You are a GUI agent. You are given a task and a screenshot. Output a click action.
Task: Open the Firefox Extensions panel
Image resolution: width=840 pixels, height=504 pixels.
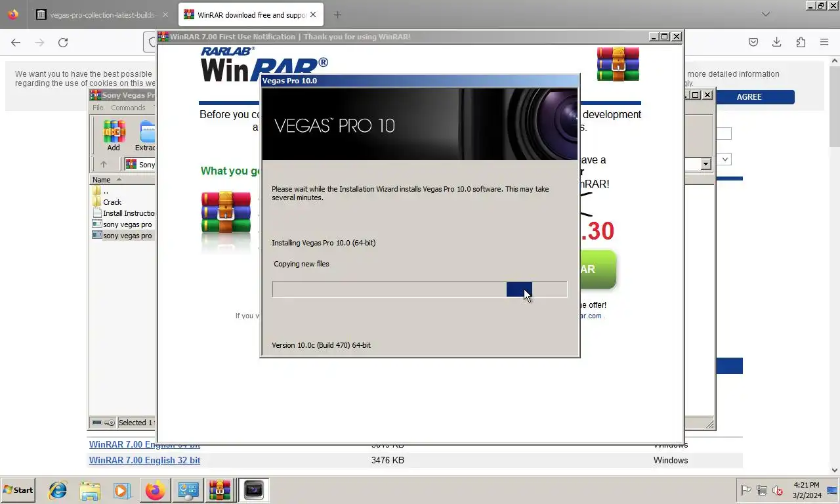coord(801,42)
